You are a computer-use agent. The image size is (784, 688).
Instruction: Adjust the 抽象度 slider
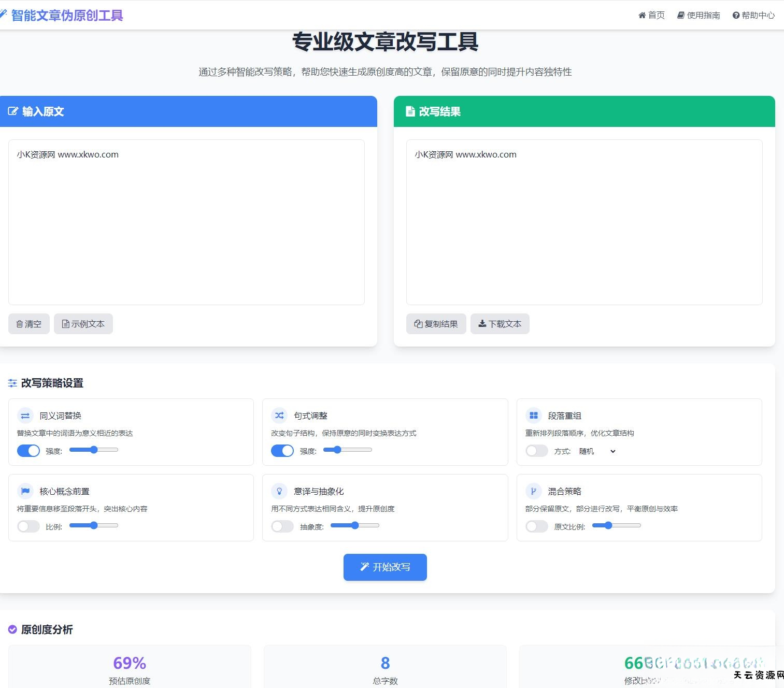(354, 525)
